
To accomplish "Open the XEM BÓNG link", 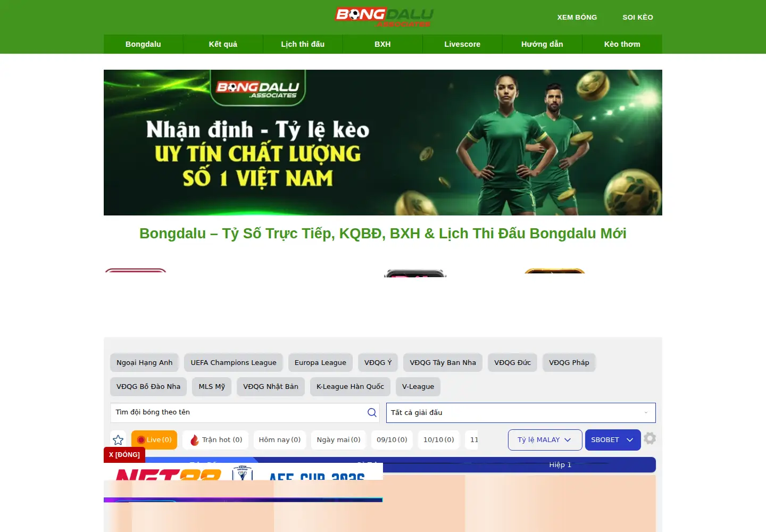I will [x=577, y=17].
